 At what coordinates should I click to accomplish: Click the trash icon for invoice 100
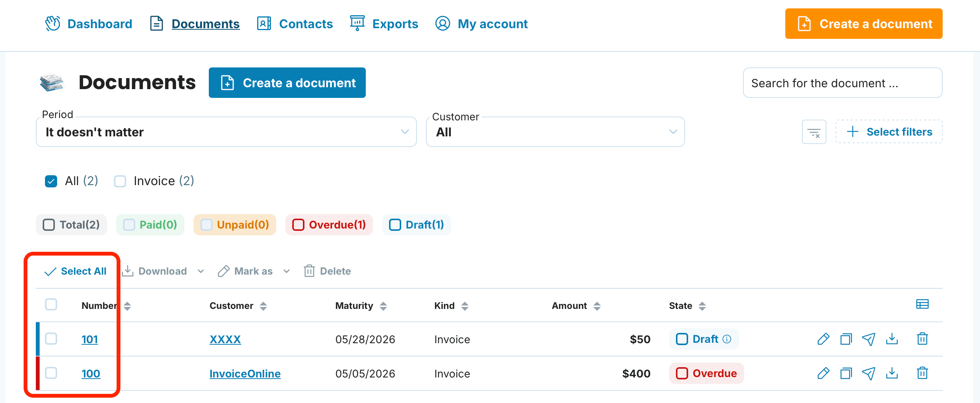[922, 373]
